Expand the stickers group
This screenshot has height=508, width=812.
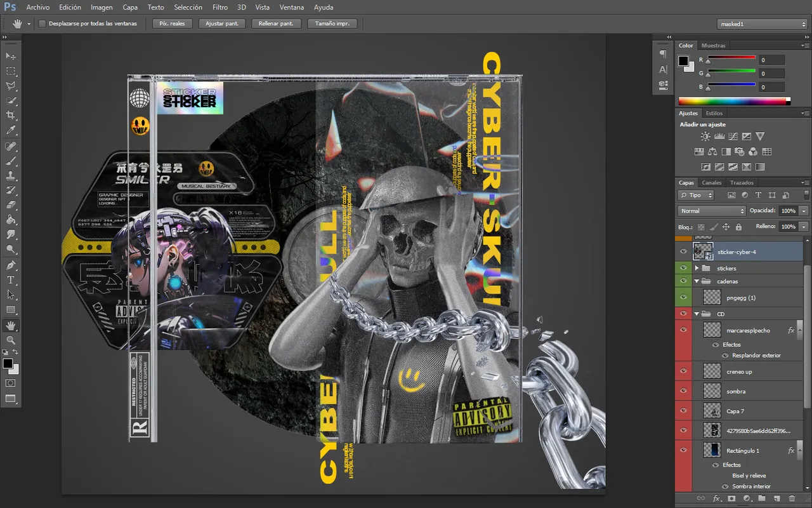click(697, 269)
